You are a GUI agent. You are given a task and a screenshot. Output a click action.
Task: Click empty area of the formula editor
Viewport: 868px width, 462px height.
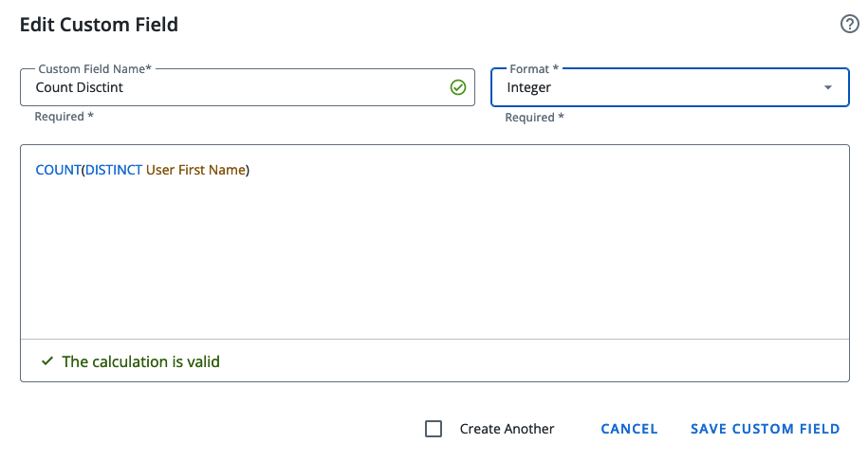pos(434,256)
